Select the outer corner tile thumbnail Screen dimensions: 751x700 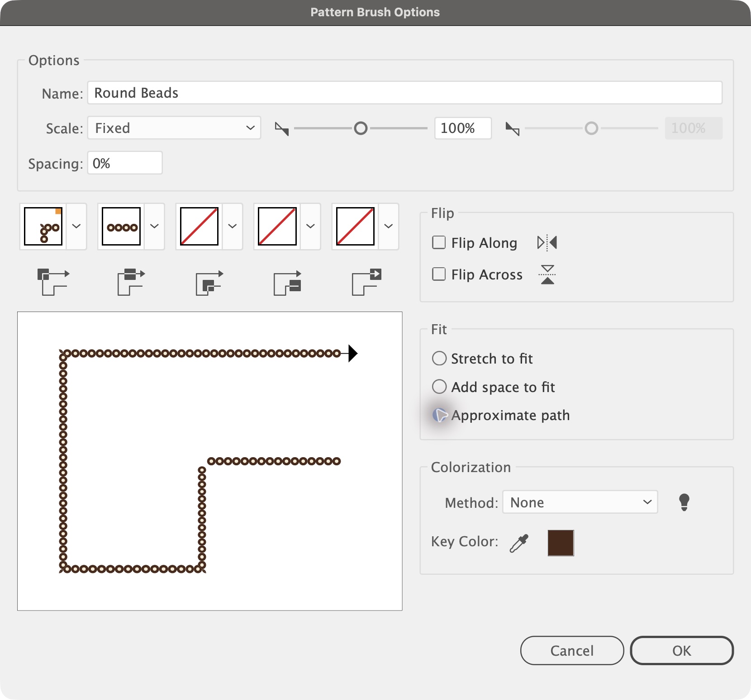point(43,226)
